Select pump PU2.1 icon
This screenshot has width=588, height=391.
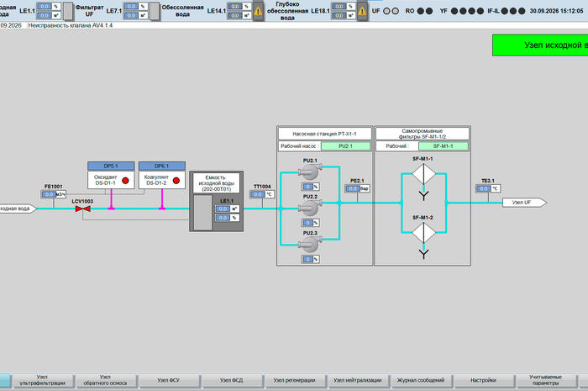tap(310, 172)
